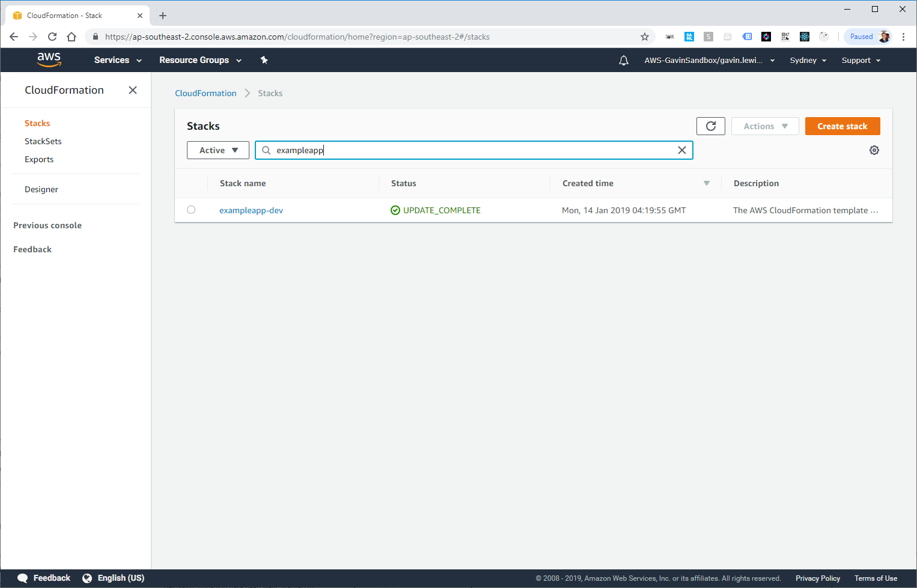Open a new browser tab
The height and width of the screenshot is (588, 917).
click(x=163, y=16)
